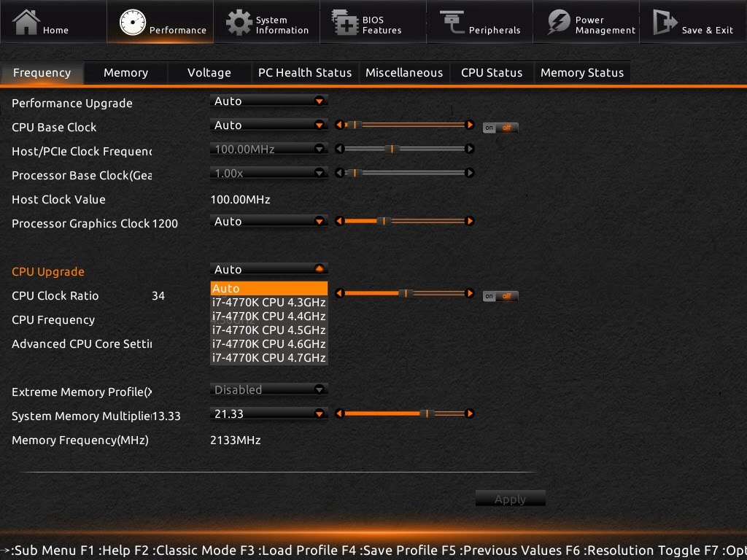Switch to the Memory tab
Screen dimensions: 747x560
[125, 73]
